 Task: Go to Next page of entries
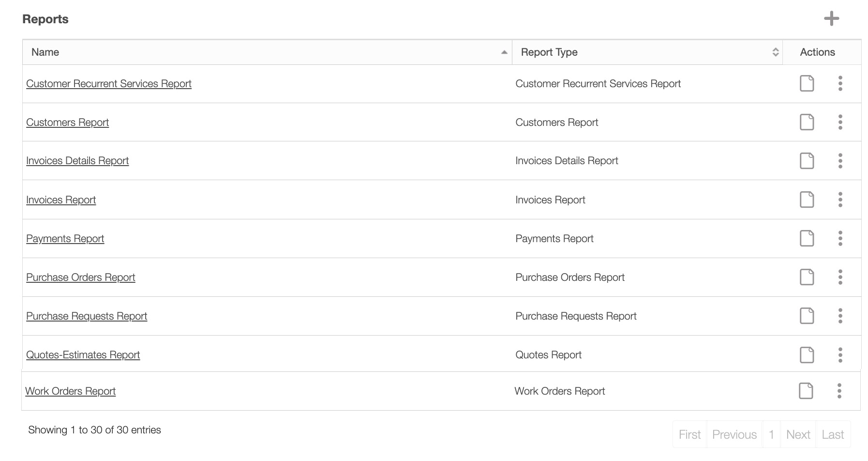[x=798, y=434]
